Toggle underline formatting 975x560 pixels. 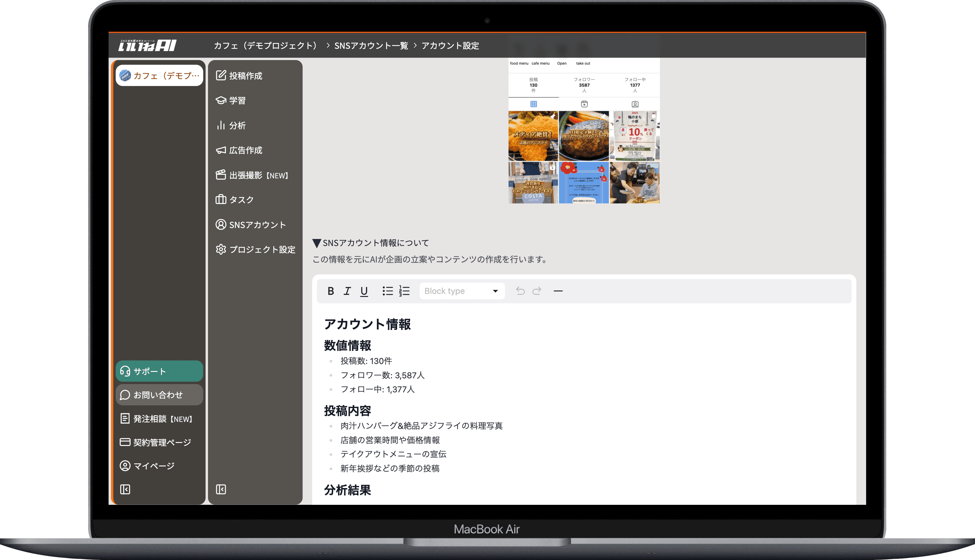point(364,291)
